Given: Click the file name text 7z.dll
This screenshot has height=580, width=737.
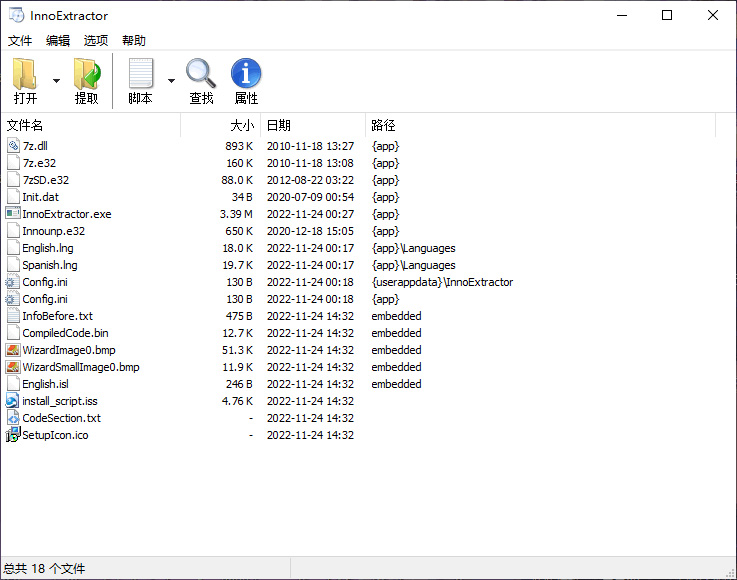Looking at the screenshot, I should pyautogui.click(x=35, y=146).
